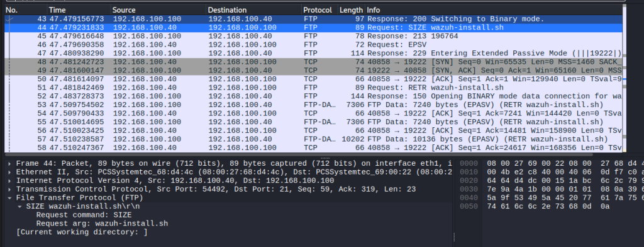
Task: Select packet 55 FTP Data row
Action: pyautogui.click(x=313, y=122)
